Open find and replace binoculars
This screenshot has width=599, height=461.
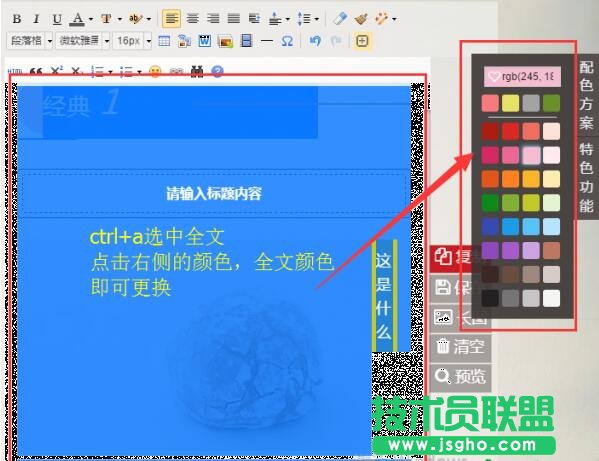pos(196,71)
